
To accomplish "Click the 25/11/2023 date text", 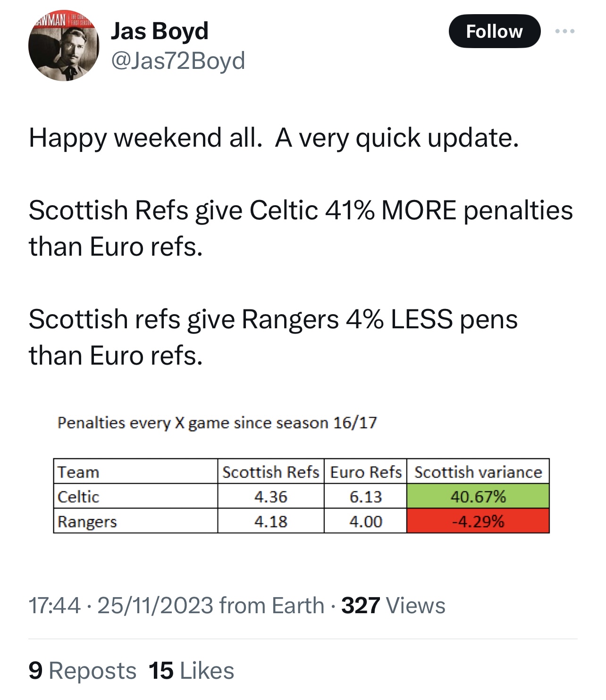I will tap(155, 606).
